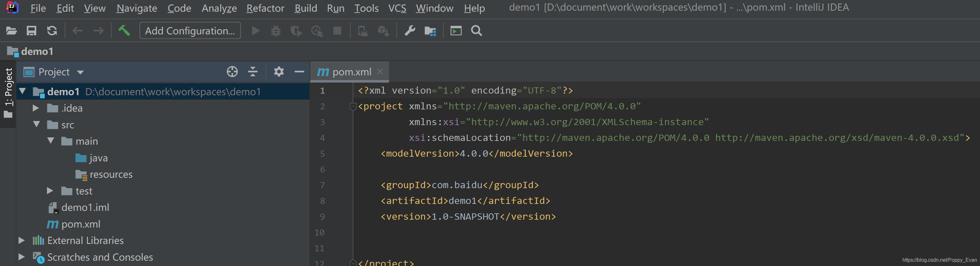Click the Save All toolbar icon
Image resolution: width=980 pixels, height=266 pixels.
pos(32,31)
